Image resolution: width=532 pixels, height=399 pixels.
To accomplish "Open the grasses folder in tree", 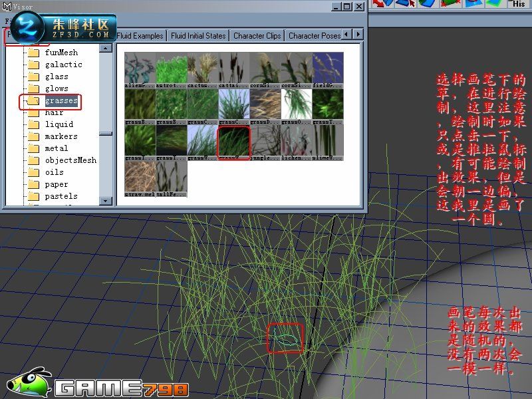I will coord(61,101).
